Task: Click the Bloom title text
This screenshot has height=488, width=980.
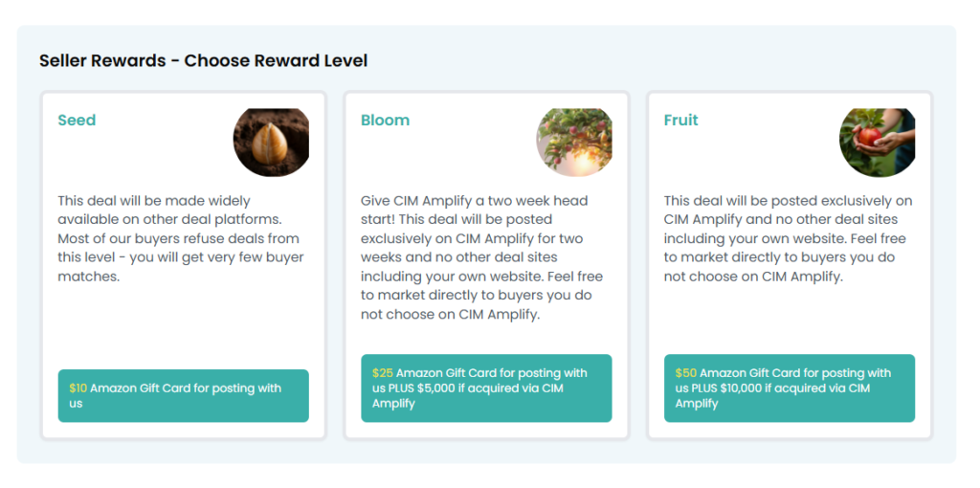Action: pyautogui.click(x=385, y=120)
